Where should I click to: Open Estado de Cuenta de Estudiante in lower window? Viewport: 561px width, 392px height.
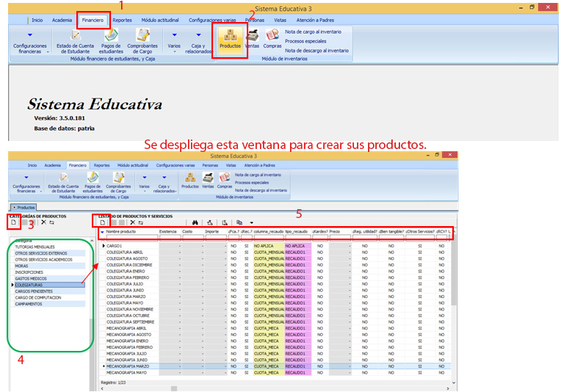(63, 183)
